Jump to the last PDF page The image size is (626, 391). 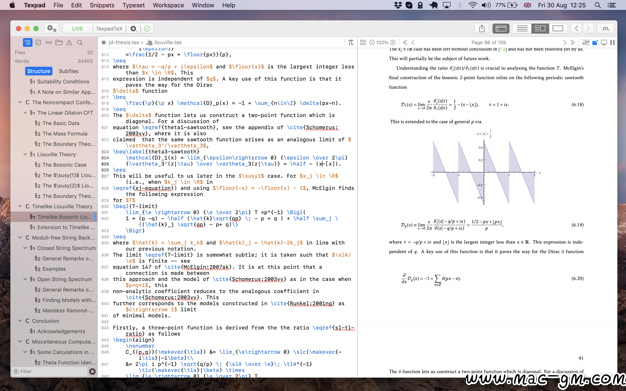click(x=573, y=42)
